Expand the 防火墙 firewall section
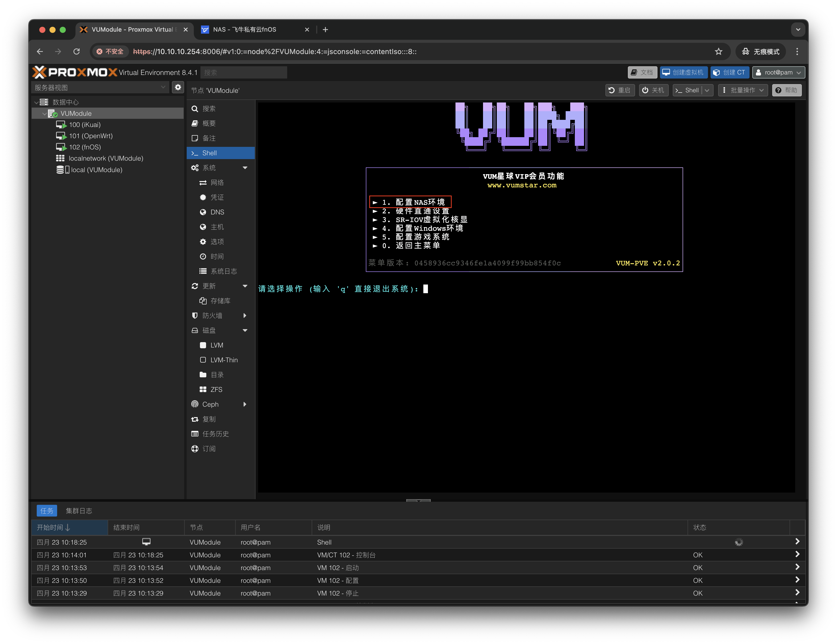Image resolution: width=837 pixels, height=644 pixels. pyautogui.click(x=245, y=315)
